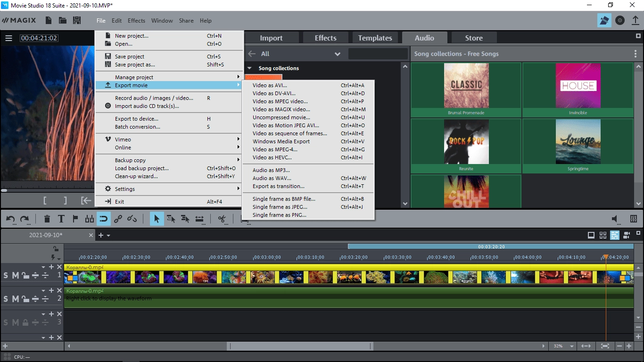Select the single-object arrow mouse mode
The image size is (644, 362).
point(157,219)
